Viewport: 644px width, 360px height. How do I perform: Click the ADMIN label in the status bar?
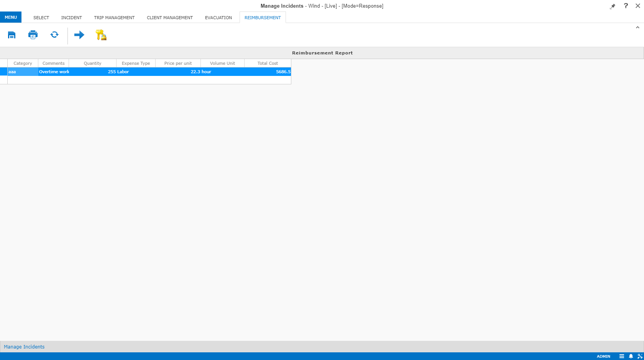[603, 356]
